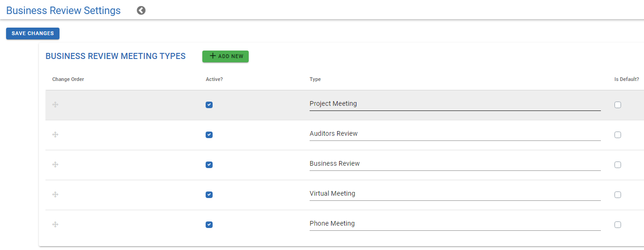
Task: Click into the Virtual Meeting text field
Action: click(454, 194)
